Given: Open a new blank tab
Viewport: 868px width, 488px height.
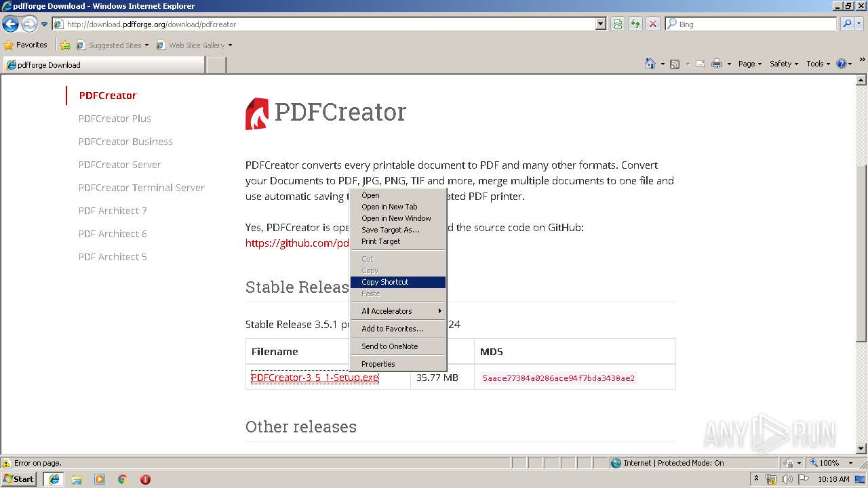Looking at the screenshot, I should coord(216,65).
